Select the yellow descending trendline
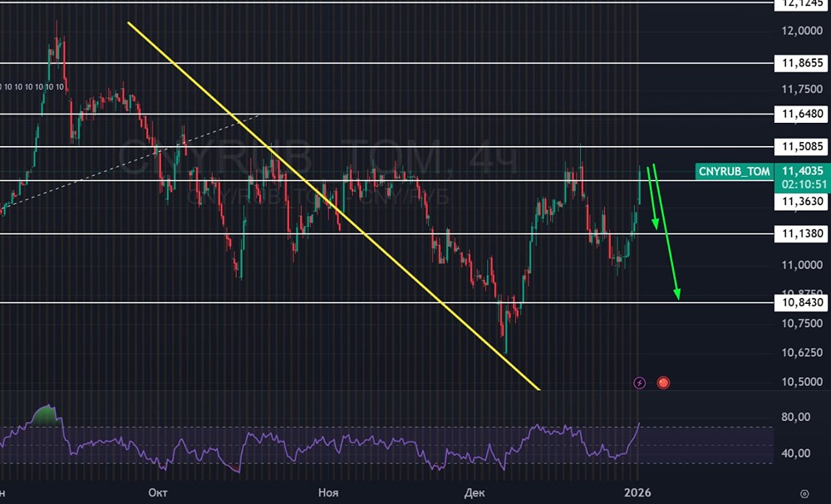831x504 pixels. pos(334,205)
